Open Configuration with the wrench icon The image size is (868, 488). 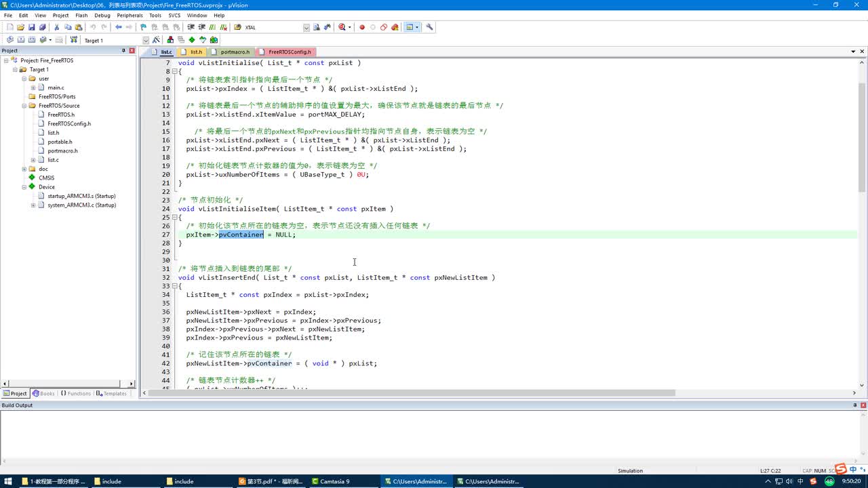tap(429, 27)
